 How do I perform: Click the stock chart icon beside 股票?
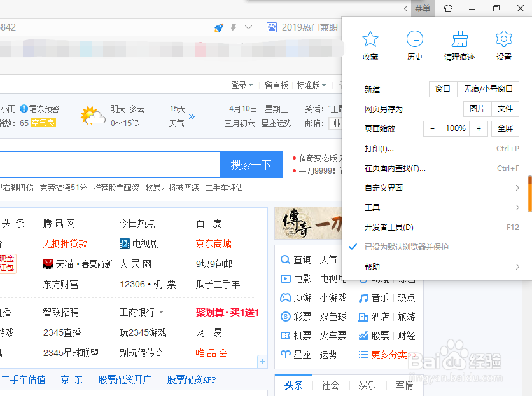(x=363, y=336)
